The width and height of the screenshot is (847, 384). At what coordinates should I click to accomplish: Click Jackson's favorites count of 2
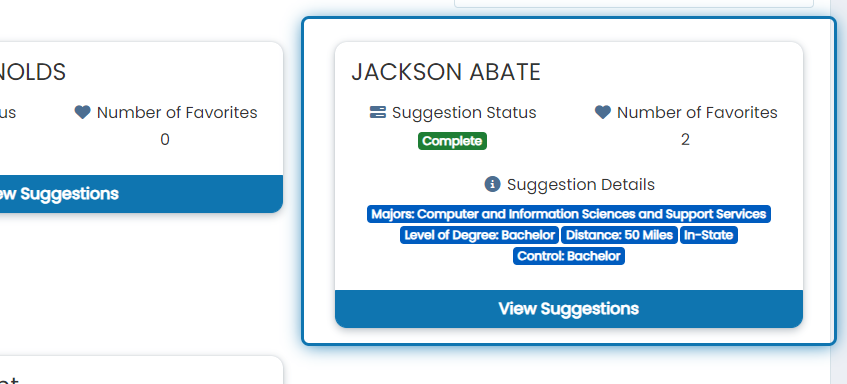point(685,140)
